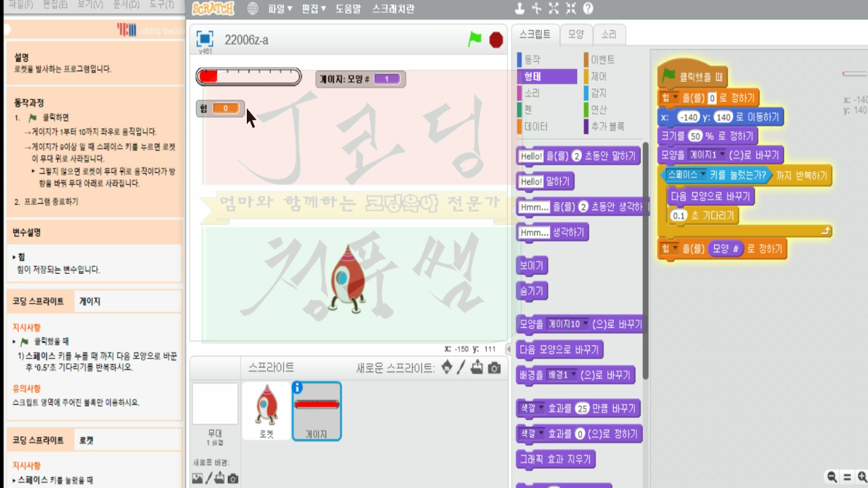
Task: Click the 스크래치란 link
Action: [393, 9]
